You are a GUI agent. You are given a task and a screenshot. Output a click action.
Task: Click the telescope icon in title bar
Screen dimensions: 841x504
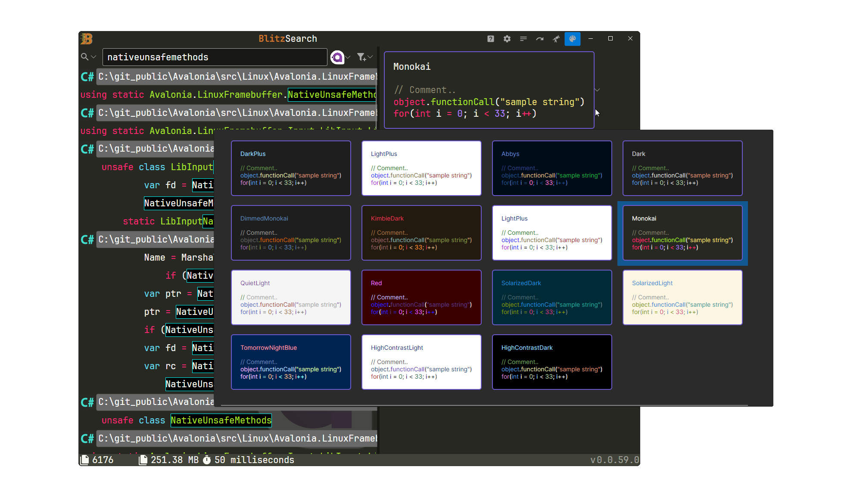[x=556, y=39]
